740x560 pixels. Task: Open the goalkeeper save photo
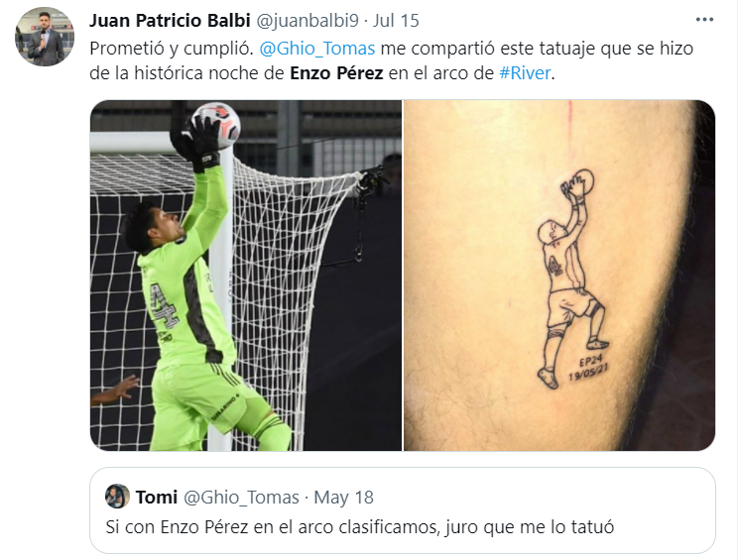246,276
